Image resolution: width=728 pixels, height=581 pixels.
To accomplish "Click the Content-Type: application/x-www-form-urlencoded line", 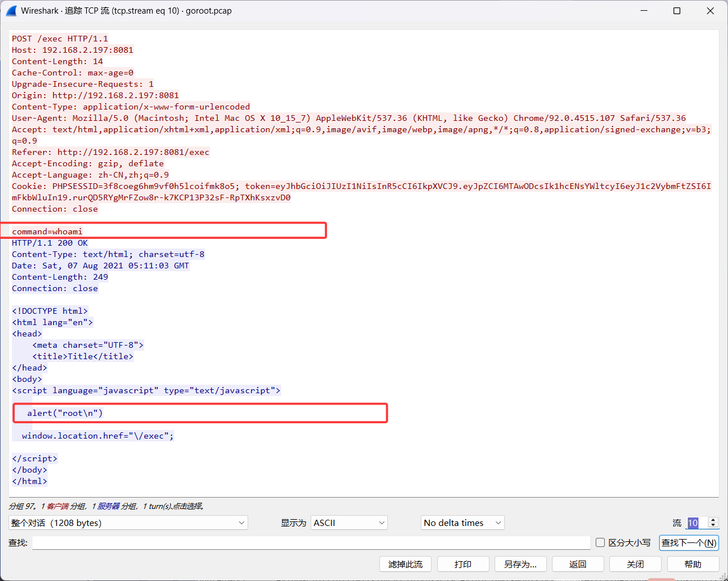I will point(131,107).
